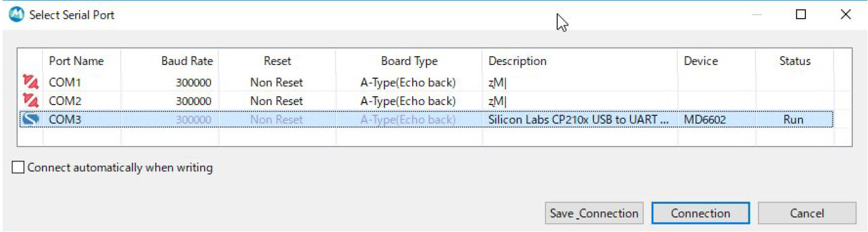868x232 pixels.
Task: Open the Reset setting cell for COM2
Action: tap(276, 101)
